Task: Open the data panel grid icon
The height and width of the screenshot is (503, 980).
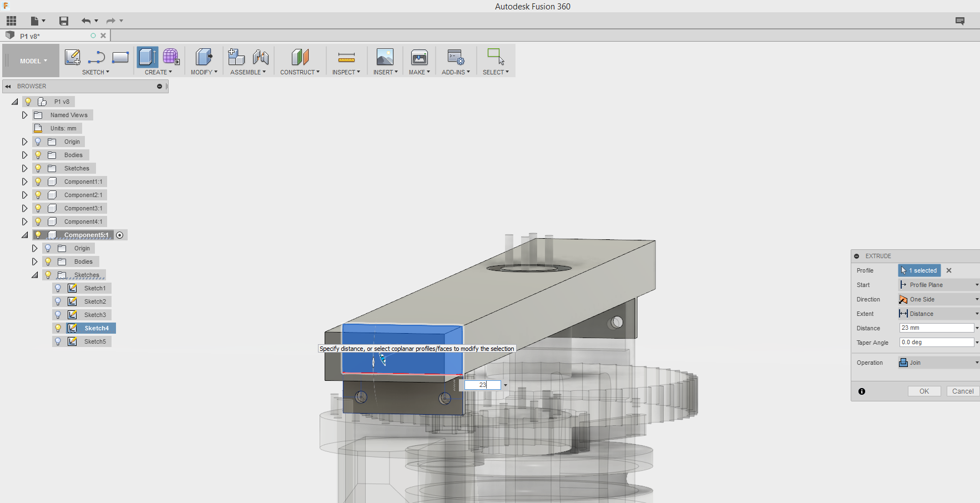Action: [x=11, y=21]
